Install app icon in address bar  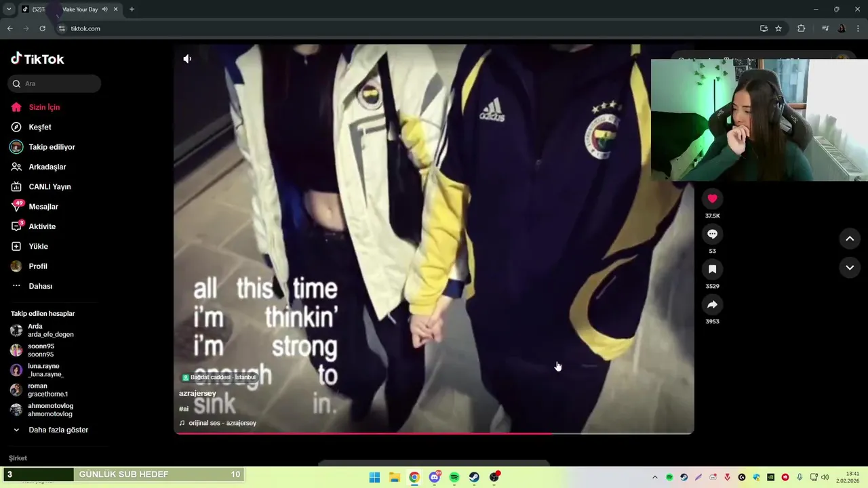point(764,28)
